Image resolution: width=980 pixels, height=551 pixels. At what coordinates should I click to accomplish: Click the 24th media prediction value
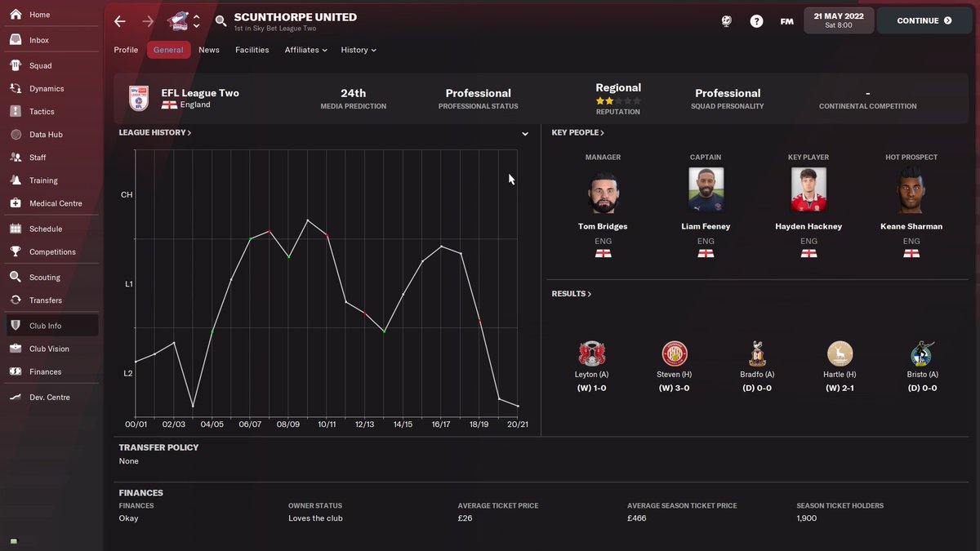click(354, 93)
